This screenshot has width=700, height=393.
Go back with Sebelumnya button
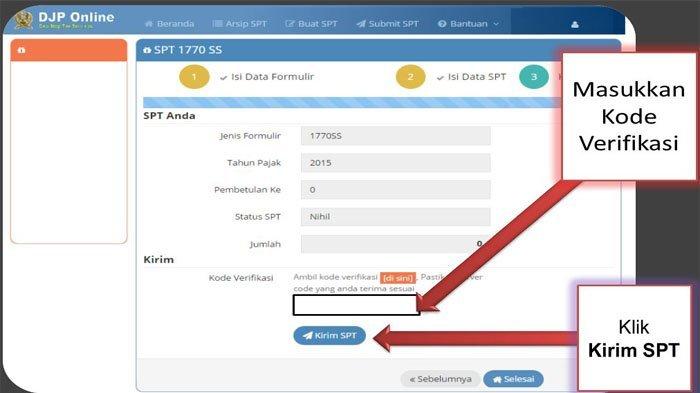(x=441, y=379)
